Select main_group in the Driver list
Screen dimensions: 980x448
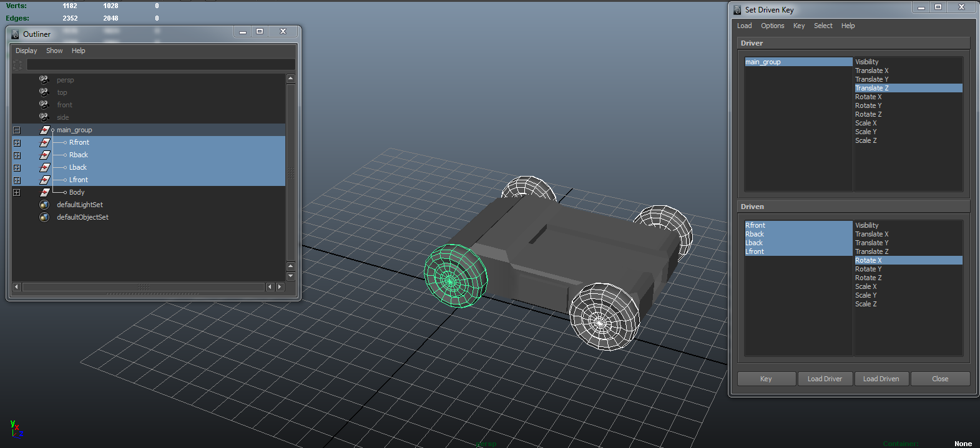[798, 62]
